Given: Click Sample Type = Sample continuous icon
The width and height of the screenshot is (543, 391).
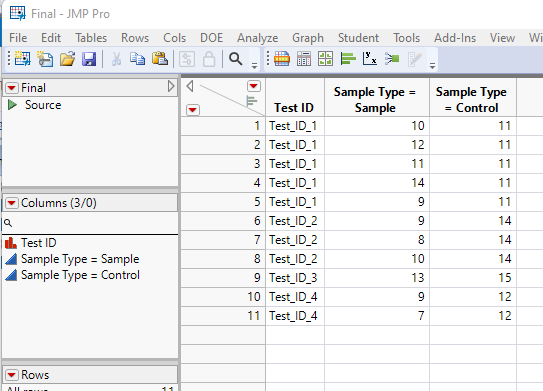Looking at the screenshot, I should tap(11, 259).
